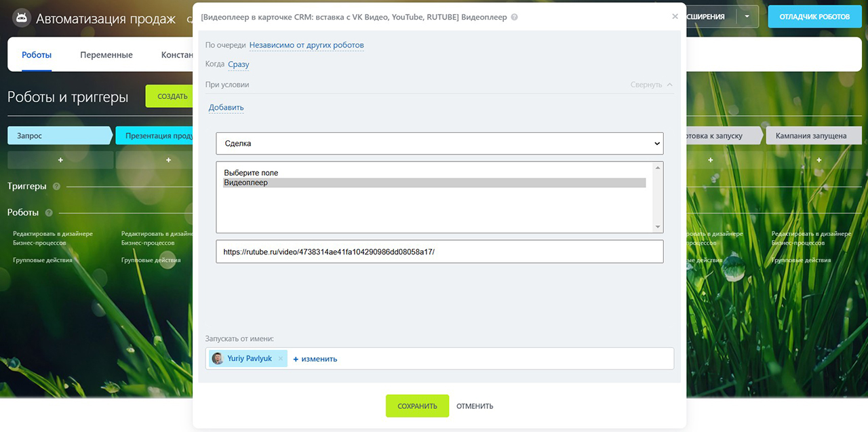Select Видеоплеер in the field list
868x432 pixels.
click(434, 182)
